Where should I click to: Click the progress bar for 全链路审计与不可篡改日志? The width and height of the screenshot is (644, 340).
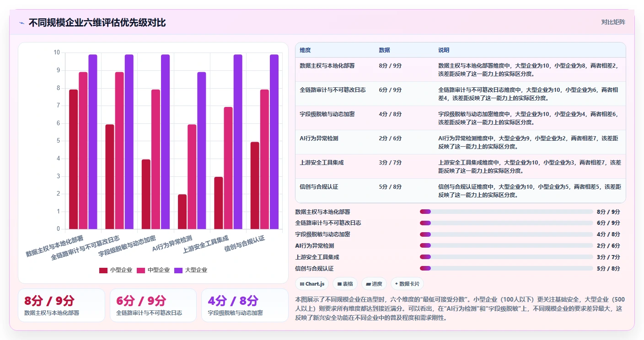(506, 223)
